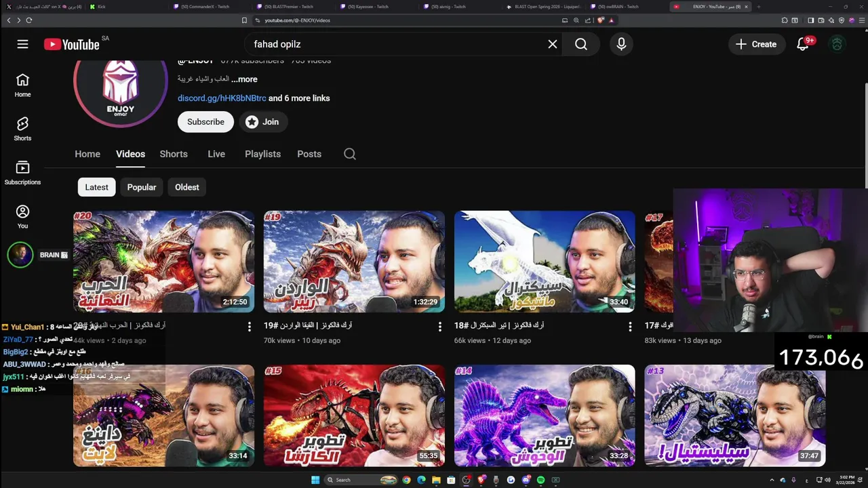Open the taskbar clock showing 5:02 PM
Viewport: 868px width, 488px height.
pos(845,480)
